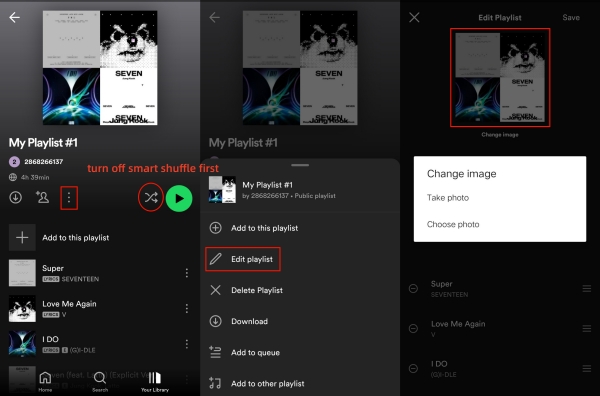The width and height of the screenshot is (600, 396).
Task: Select Take photo in the Change image dialog
Action: (448, 198)
